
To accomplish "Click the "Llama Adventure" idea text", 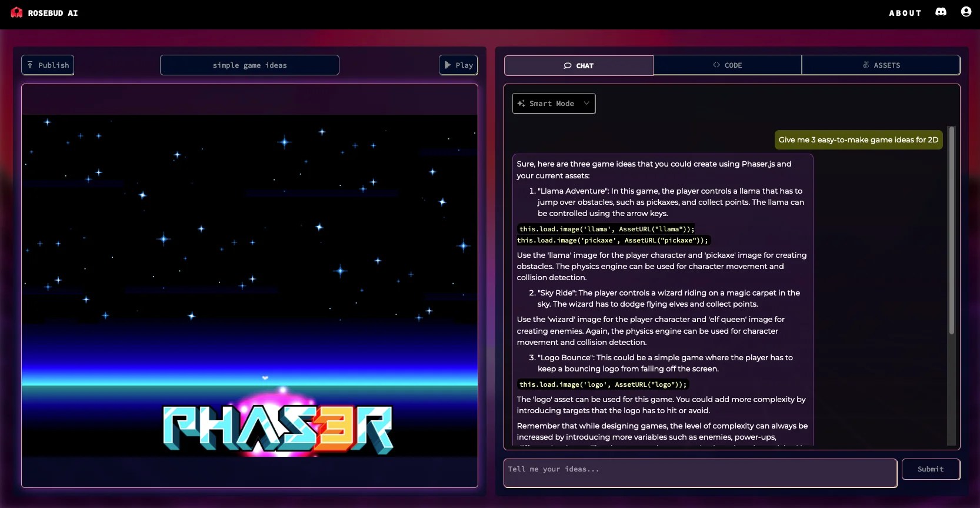I will click(669, 202).
